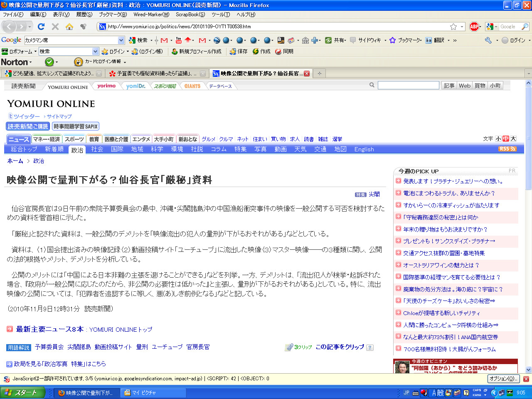Open the Adblock Plus ABP icon
Screen dimensions: 532x399
pyautogui.click(x=474, y=27)
